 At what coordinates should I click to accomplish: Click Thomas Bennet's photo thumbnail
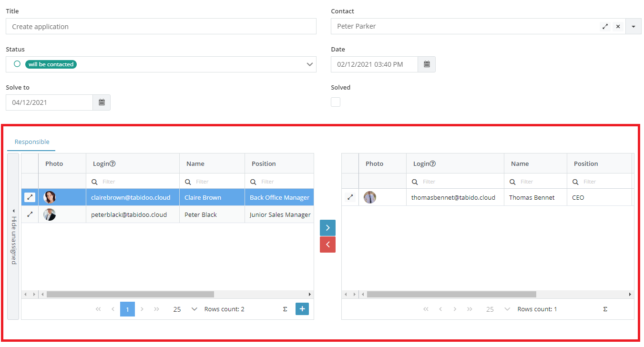point(370,197)
